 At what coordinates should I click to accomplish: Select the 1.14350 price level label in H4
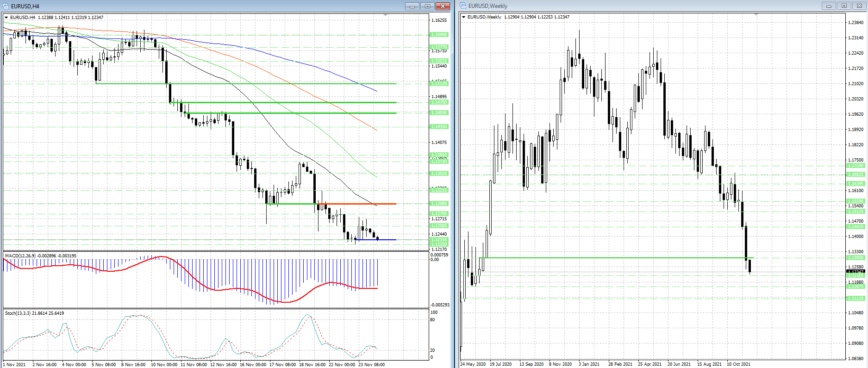[x=439, y=127]
